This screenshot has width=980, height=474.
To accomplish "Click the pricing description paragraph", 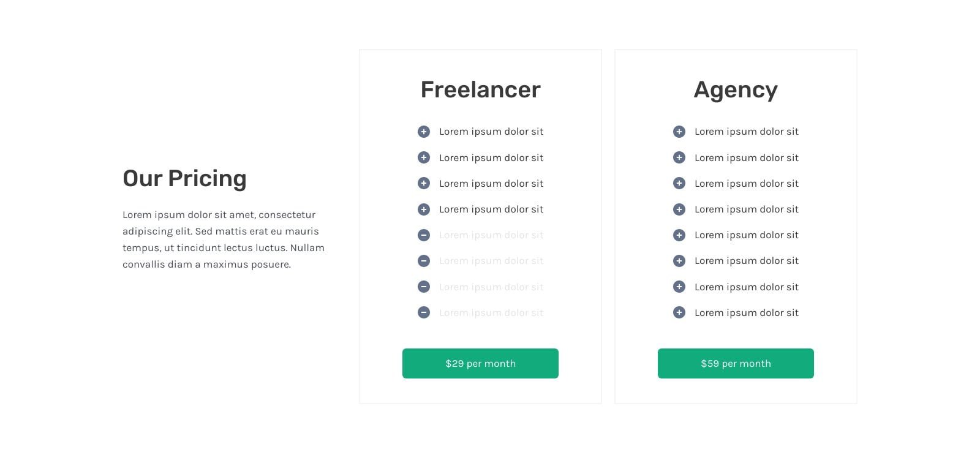I will [x=224, y=239].
